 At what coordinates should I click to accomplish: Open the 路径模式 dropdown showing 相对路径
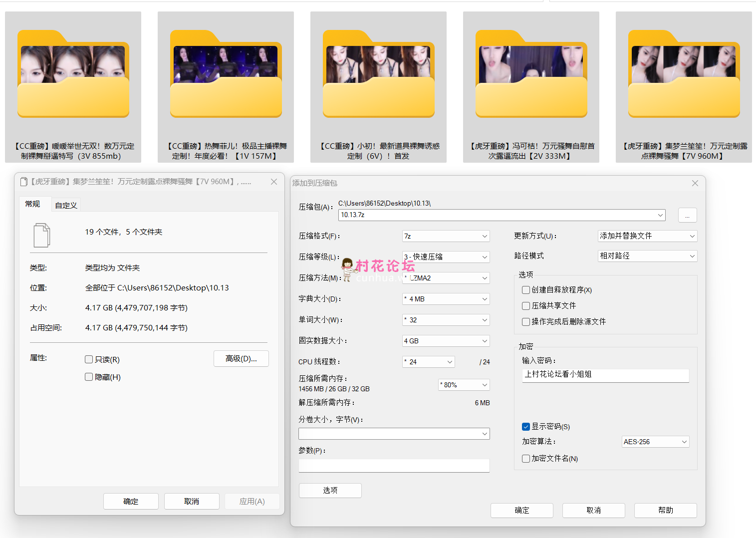648,256
